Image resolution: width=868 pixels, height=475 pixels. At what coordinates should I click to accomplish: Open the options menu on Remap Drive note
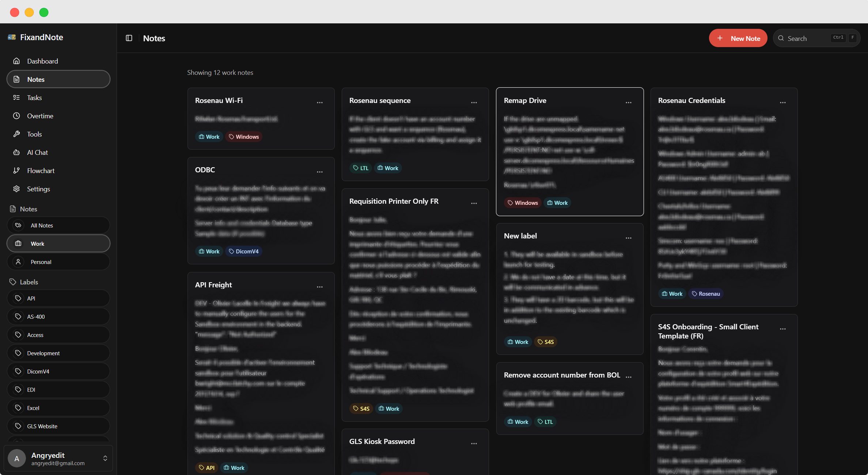(x=628, y=103)
